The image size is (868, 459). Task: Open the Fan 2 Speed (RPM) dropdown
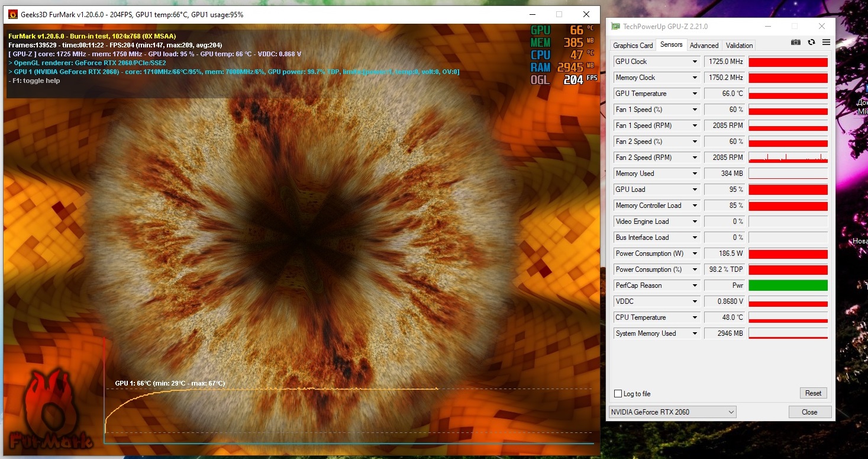pos(695,158)
